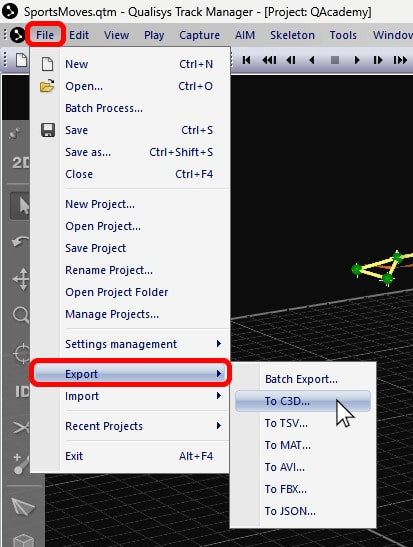Click the New document page icon in menu
413x547 pixels.
point(47,64)
